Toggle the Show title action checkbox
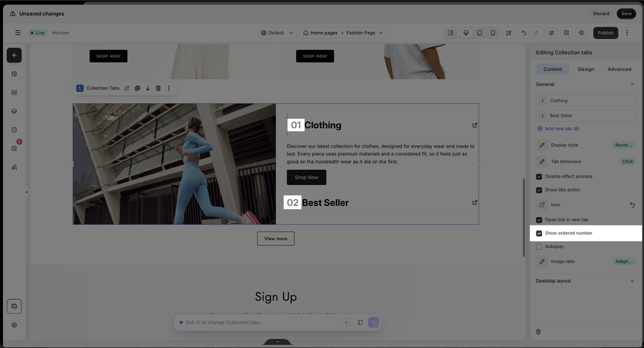 539,190
